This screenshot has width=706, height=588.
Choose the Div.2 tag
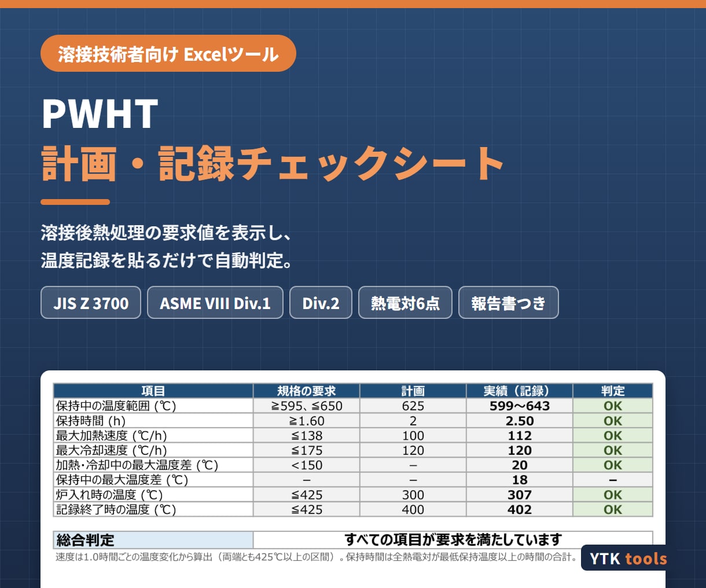pyautogui.click(x=321, y=303)
